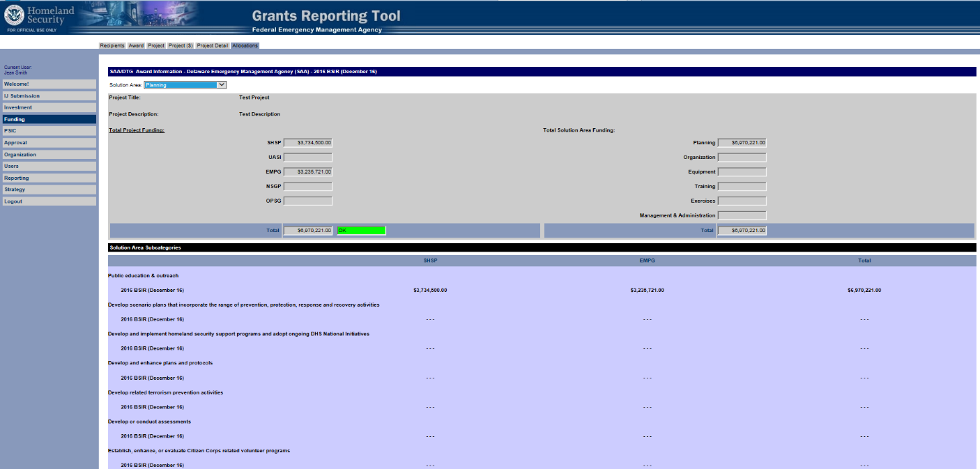Image resolution: width=980 pixels, height=469 pixels.
Task: Click the green OK status box
Action: click(x=361, y=230)
